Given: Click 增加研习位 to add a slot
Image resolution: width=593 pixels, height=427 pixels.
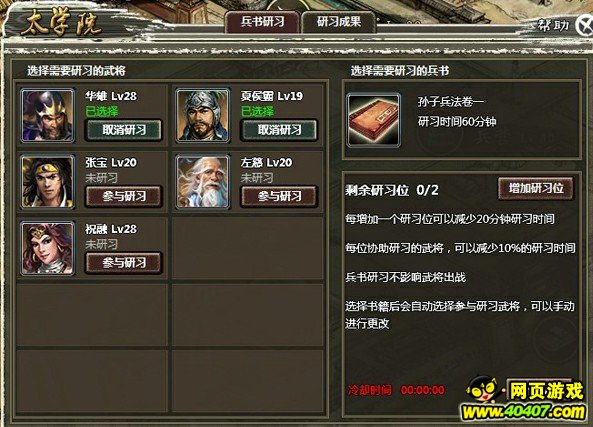Looking at the screenshot, I should point(536,188).
